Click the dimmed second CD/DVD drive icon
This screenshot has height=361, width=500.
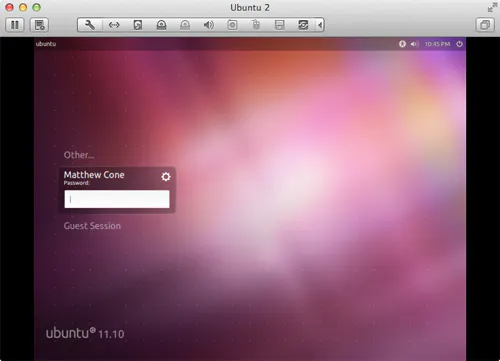coord(185,25)
